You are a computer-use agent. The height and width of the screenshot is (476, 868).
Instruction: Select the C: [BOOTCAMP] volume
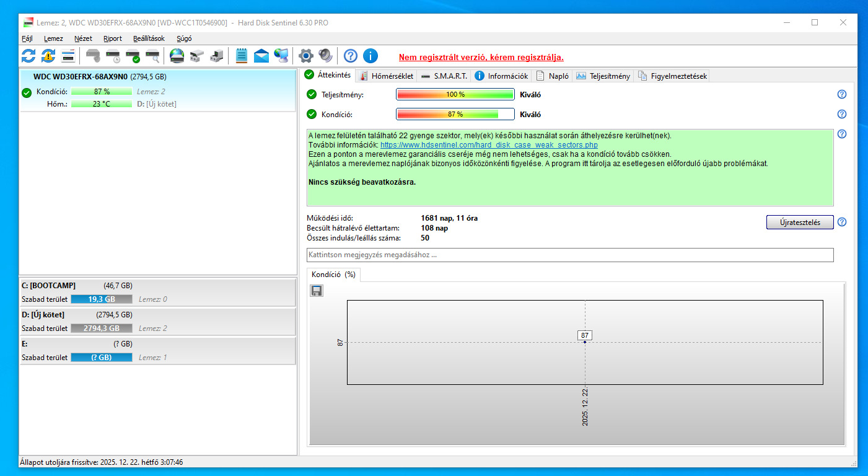point(159,293)
